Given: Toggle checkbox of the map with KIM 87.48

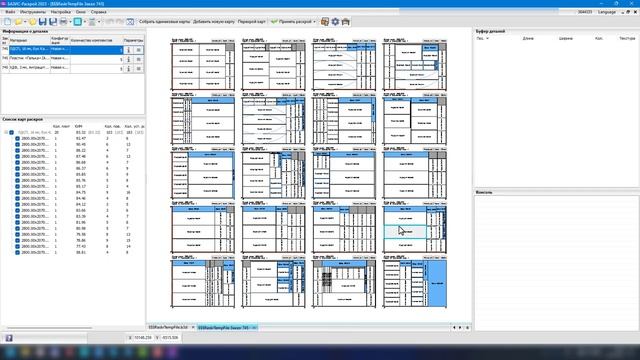Looking at the screenshot, I should 17,156.
